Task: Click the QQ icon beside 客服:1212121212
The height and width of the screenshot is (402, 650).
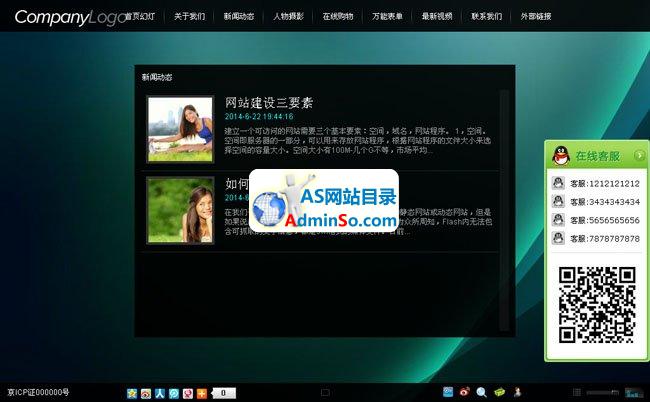Action: 558,183
